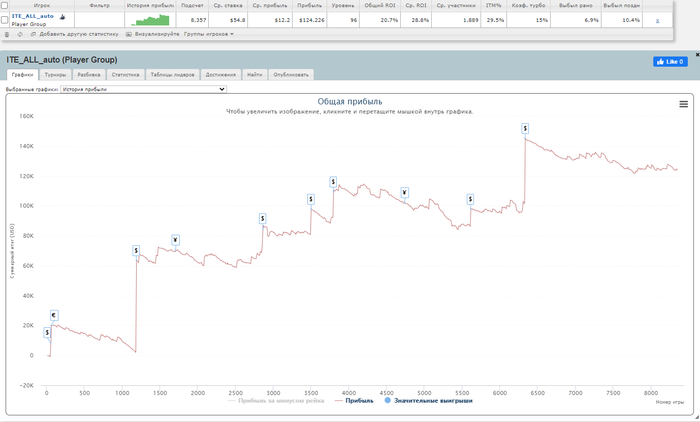Image resolution: width=700 pixels, height=422 pixels.
Task: Click the 29.5% ITM cell
Action: point(493,20)
